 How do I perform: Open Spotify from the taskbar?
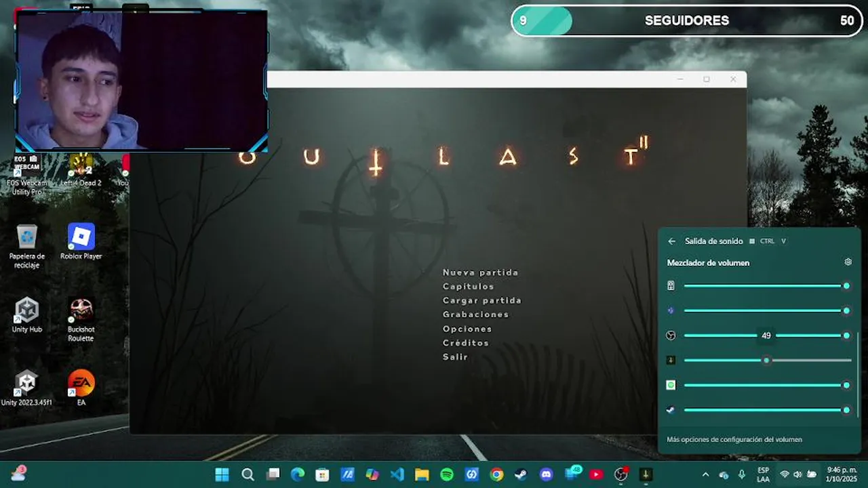pos(447,474)
